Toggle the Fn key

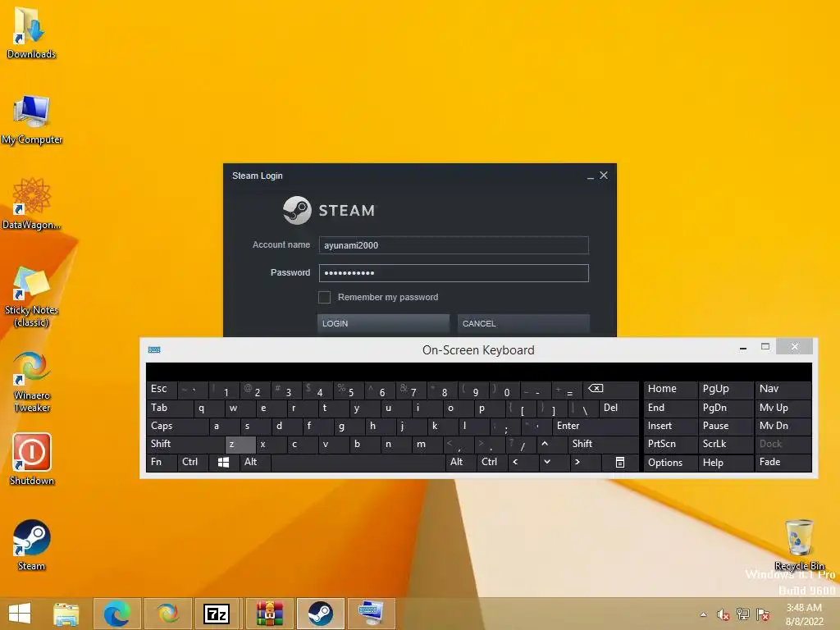point(162,463)
